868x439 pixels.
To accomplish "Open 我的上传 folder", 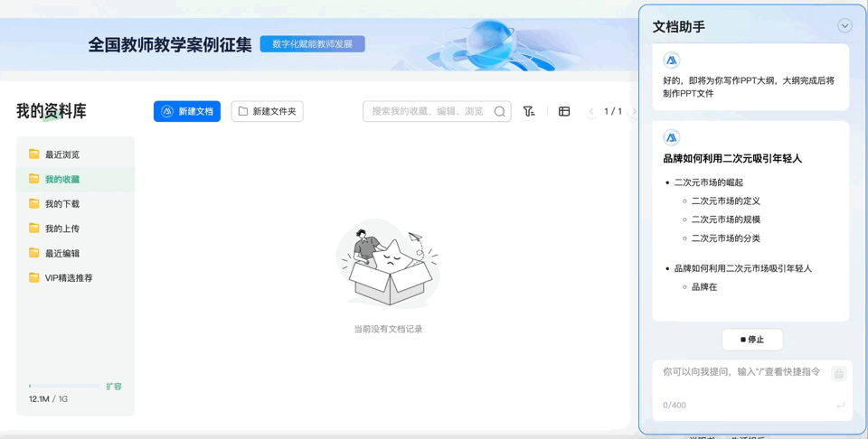I will [75, 229].
